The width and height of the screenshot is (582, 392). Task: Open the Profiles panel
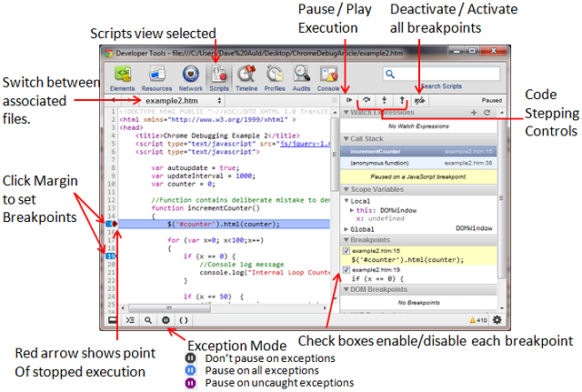tap(275, 78)
